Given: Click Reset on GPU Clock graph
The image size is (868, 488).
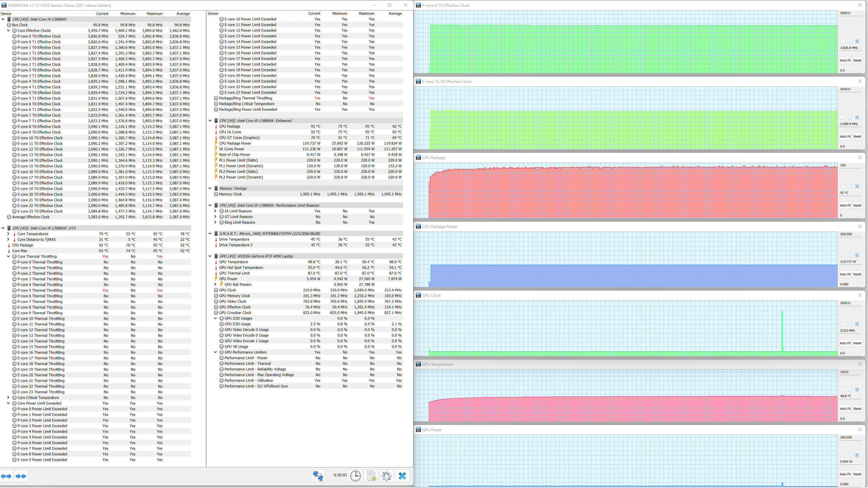Looking at the screenshot, I should tap(857, 343).
